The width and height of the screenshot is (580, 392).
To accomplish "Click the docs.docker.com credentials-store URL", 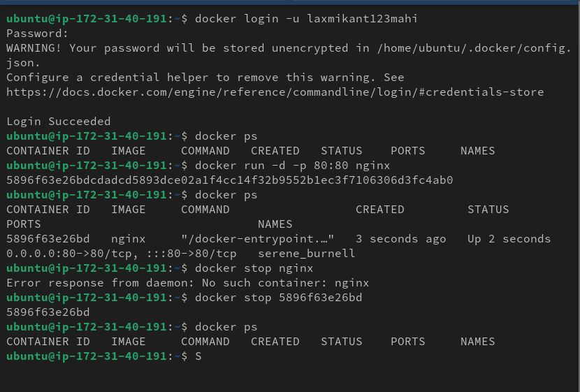I will click(275, 92).
